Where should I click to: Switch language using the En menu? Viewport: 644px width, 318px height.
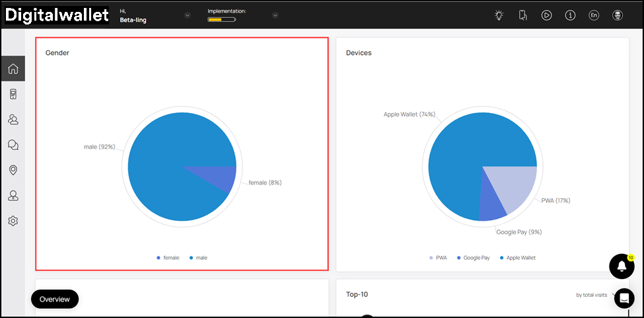point(594,15)
